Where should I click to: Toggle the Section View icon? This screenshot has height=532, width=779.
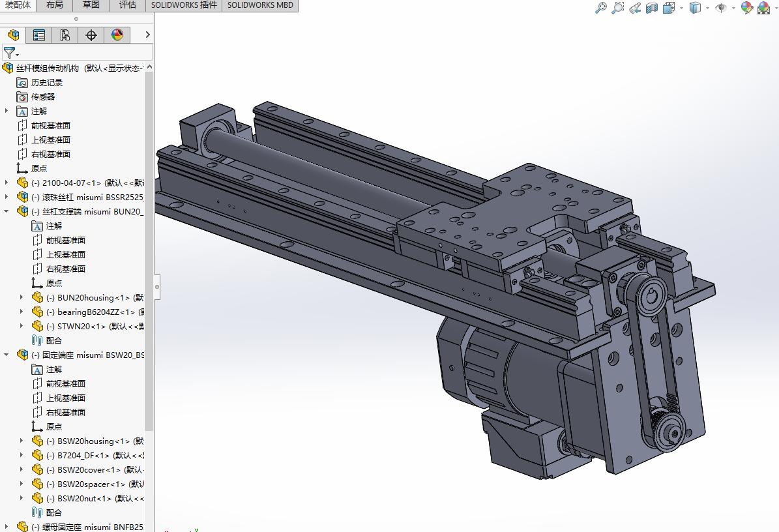[x=652, y=8]
